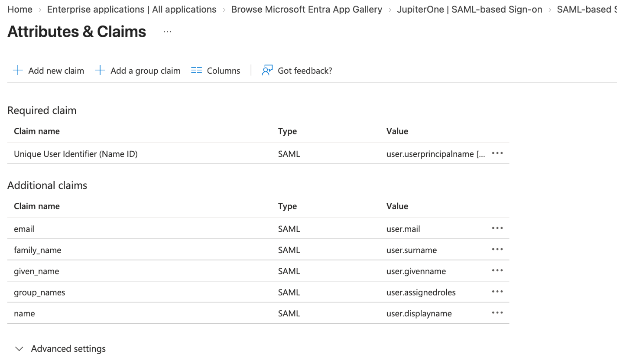Open more options beside Attributes & Claims title
This screenshot has height=364, width=617.
(168, 32)
